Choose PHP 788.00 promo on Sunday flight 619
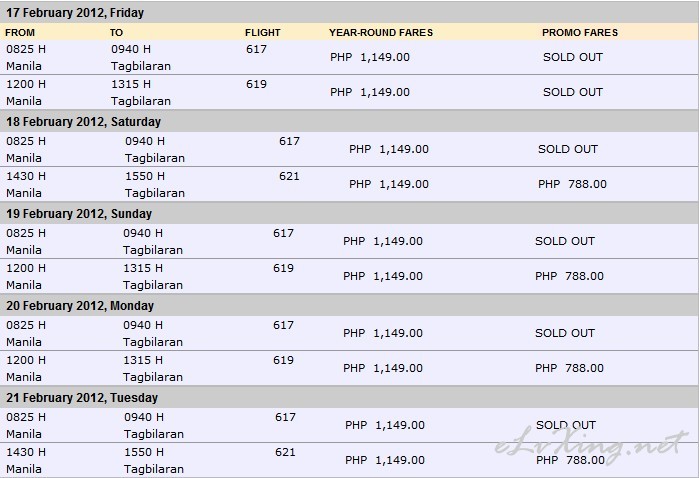 click(569, 276)
